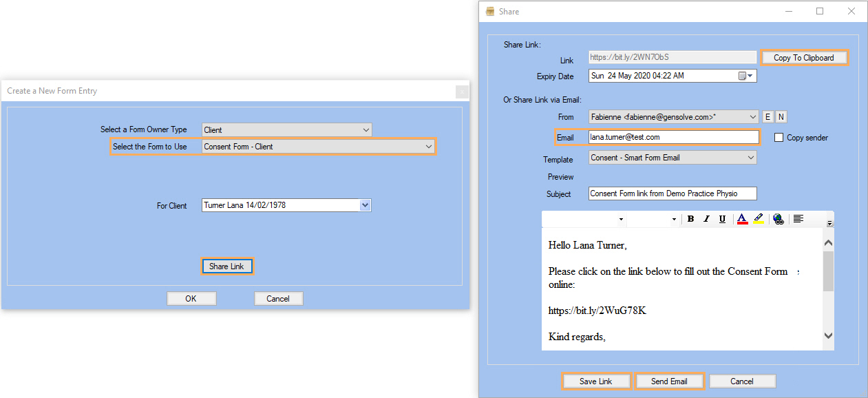Expand the For Client dropdown
This screenshot has width=868, height=398.
tap(365, 205)
